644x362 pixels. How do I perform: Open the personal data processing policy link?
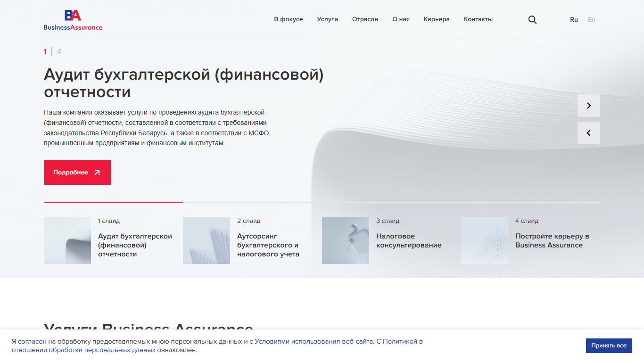pos(217,346)
